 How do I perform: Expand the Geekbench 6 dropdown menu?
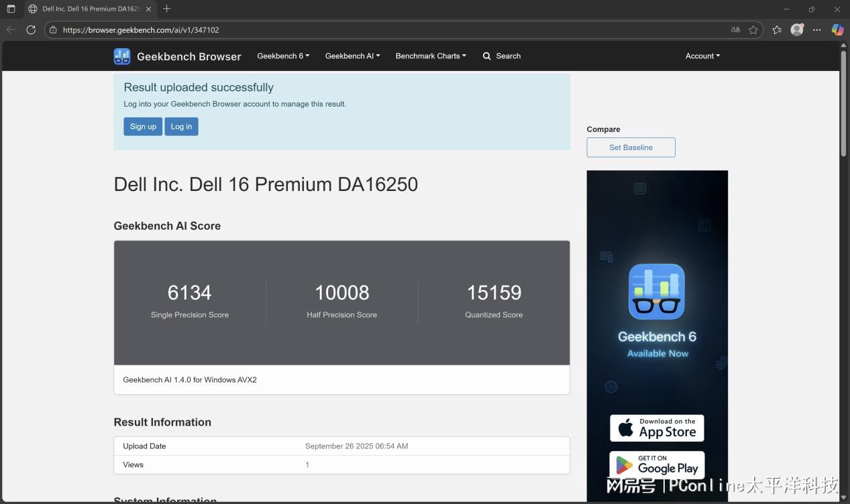[x=283, y=56]
